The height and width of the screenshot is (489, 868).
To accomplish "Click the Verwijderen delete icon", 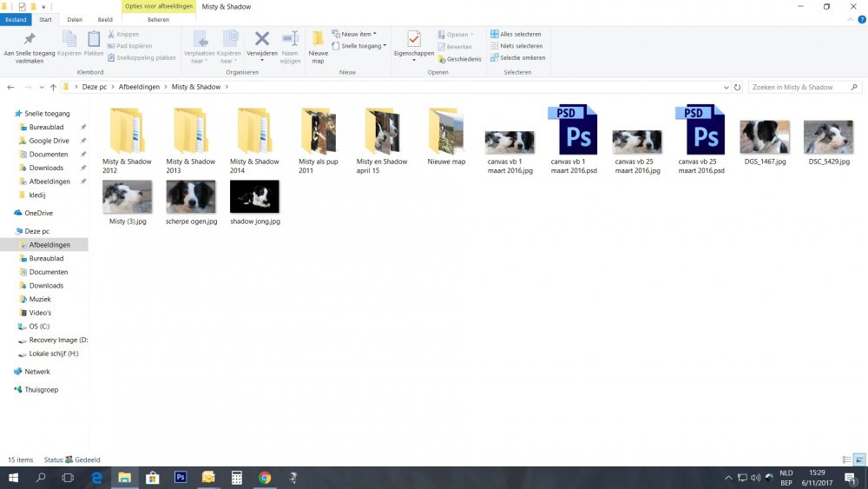I will (x=261, y=40).
